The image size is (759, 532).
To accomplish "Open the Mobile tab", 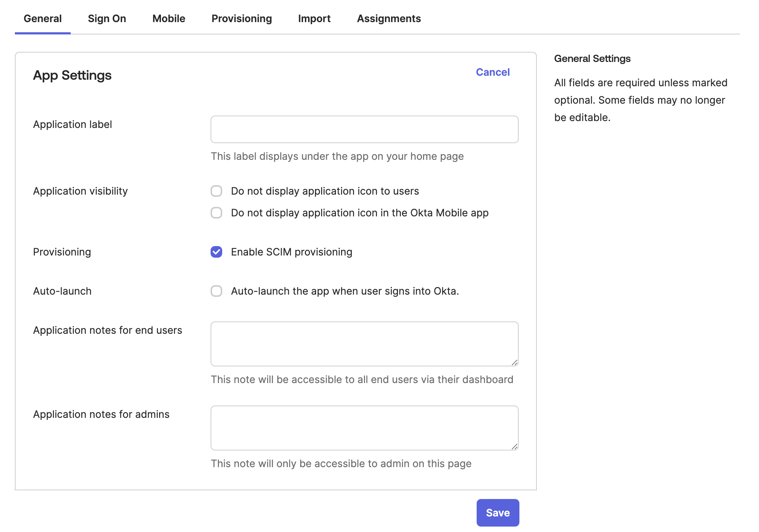I will point(169,18).
